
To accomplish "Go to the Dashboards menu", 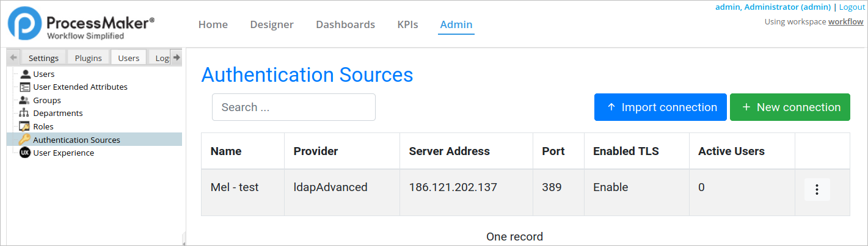I will coord(345,24).
